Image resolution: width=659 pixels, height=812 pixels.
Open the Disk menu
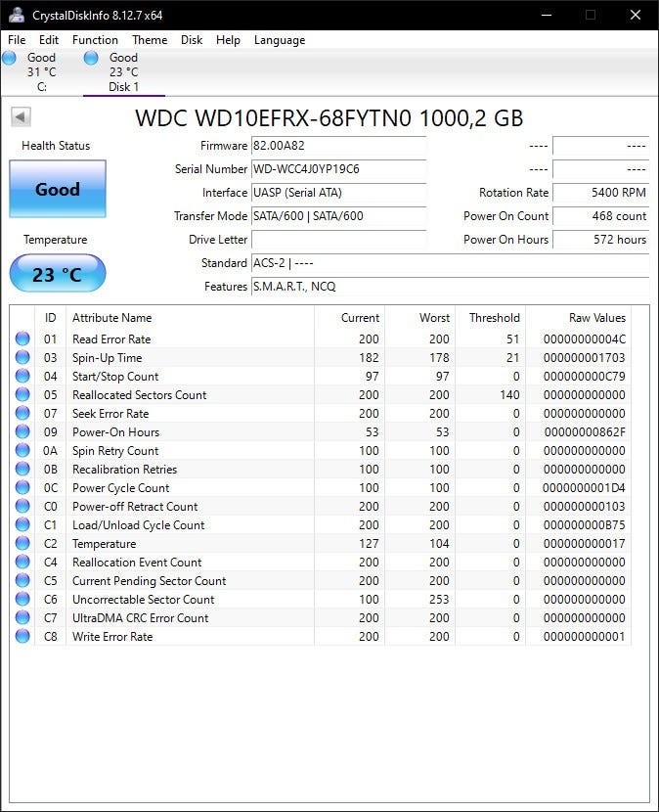click(192, 40)
